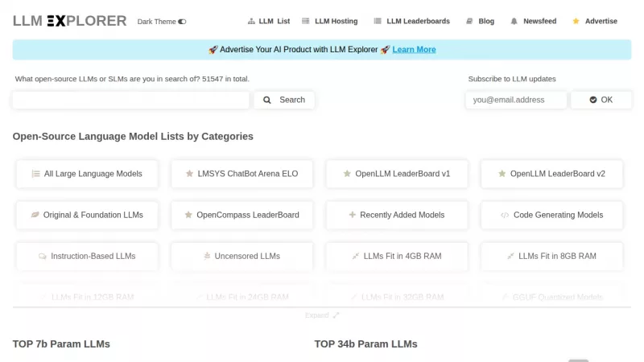The height and width of the screenshot is (362, 644).
Task: Open Code Generating Models category
Action: [x=551, y=215]
